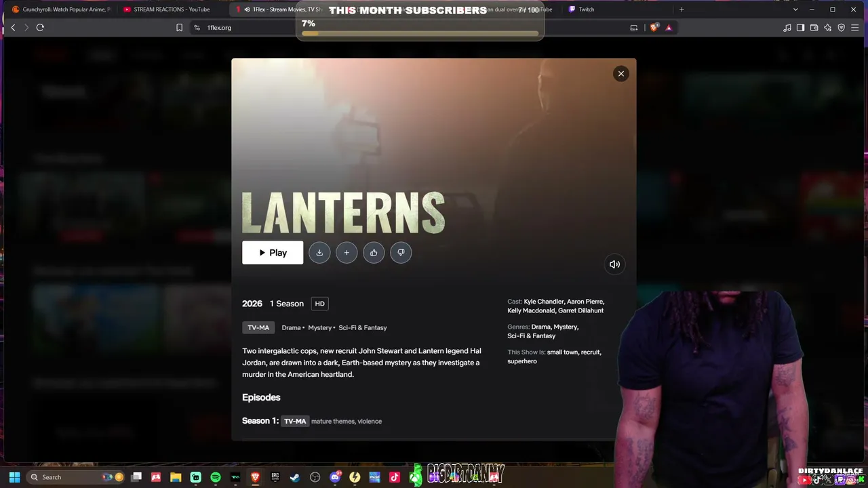Screen dimensions: 868x488
Task: Click the 'Episodes' heading
Action: pos(261,397)
